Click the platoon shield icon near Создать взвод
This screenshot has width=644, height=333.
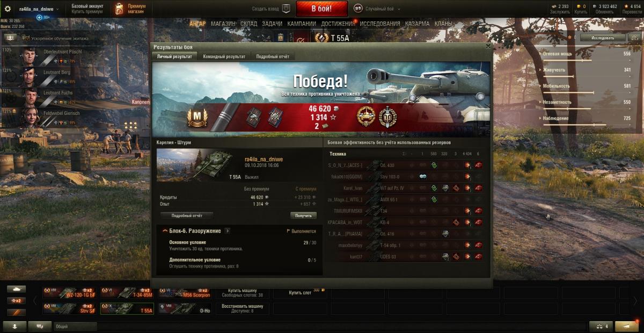point(286,9)
